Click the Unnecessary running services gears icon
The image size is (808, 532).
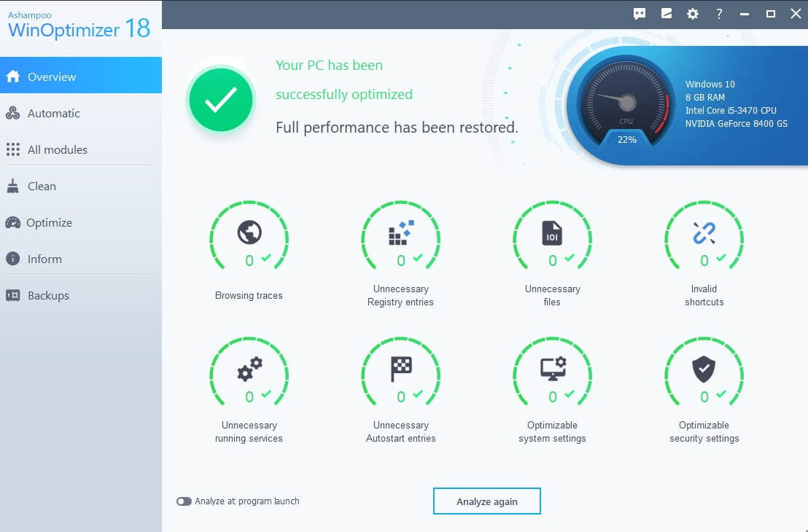click(249, 369)
